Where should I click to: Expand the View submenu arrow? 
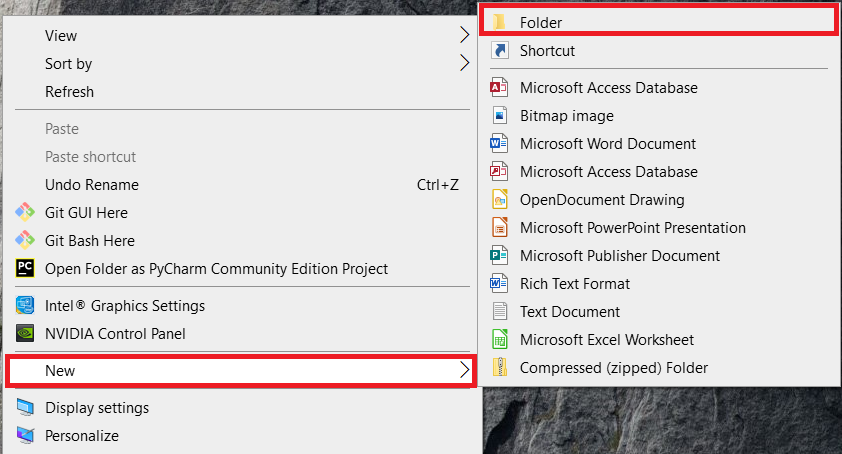click(x=464, y=35)
